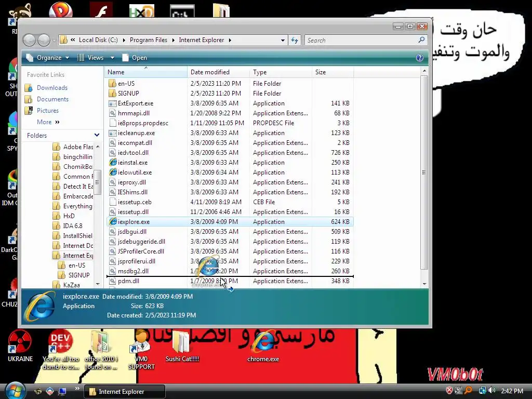
Task: Open the Help question mark icon
Action: pyautogui.click(x=420, y=58)
